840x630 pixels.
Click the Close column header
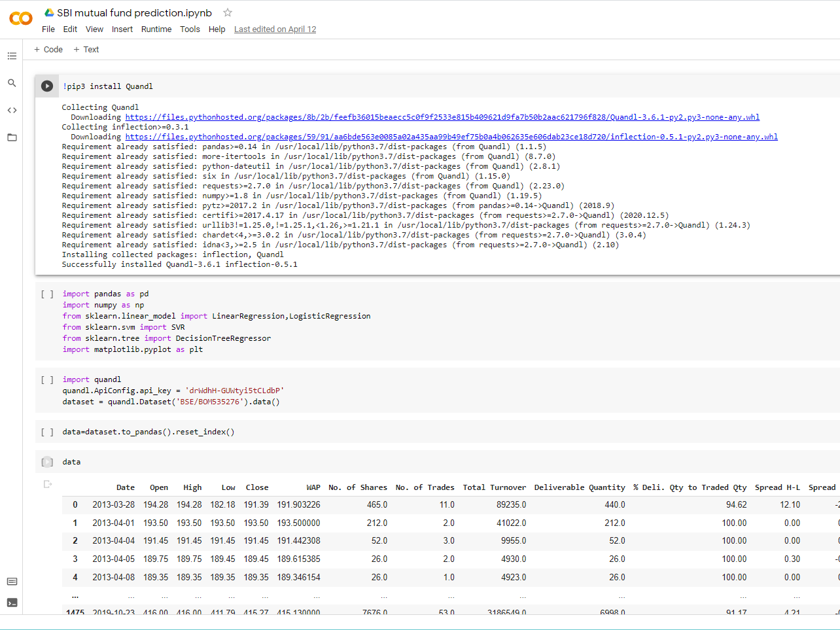pyautogui.click(x=257, y=487)
